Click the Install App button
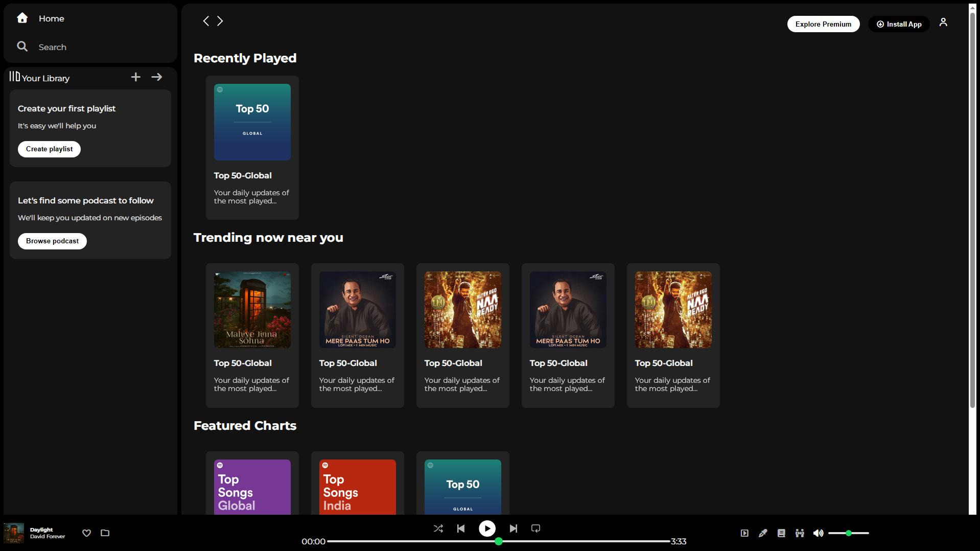Viewport: 980px width, 551px height. [x=899, y=24]
